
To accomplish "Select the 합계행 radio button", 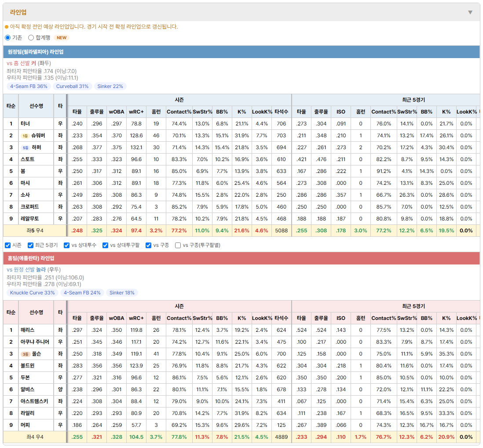I will (x=31, y=37).
